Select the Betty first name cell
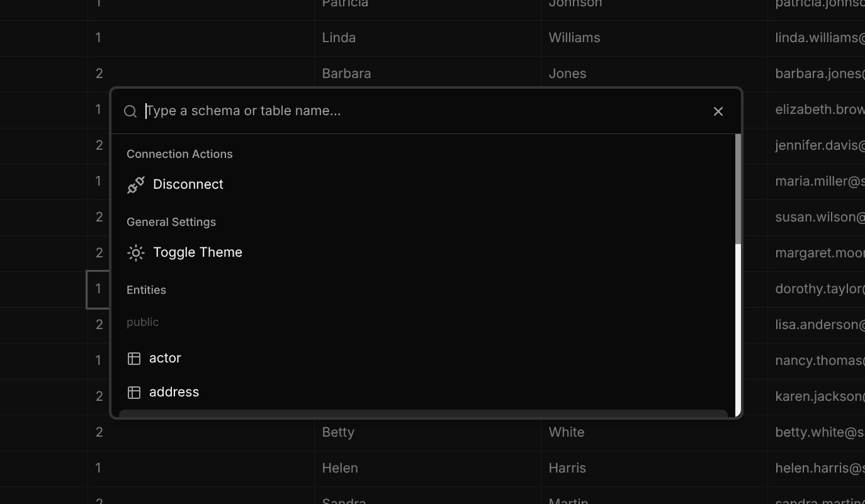The width and height of the screenshot is (865, 504). click(x=338, y=432)
